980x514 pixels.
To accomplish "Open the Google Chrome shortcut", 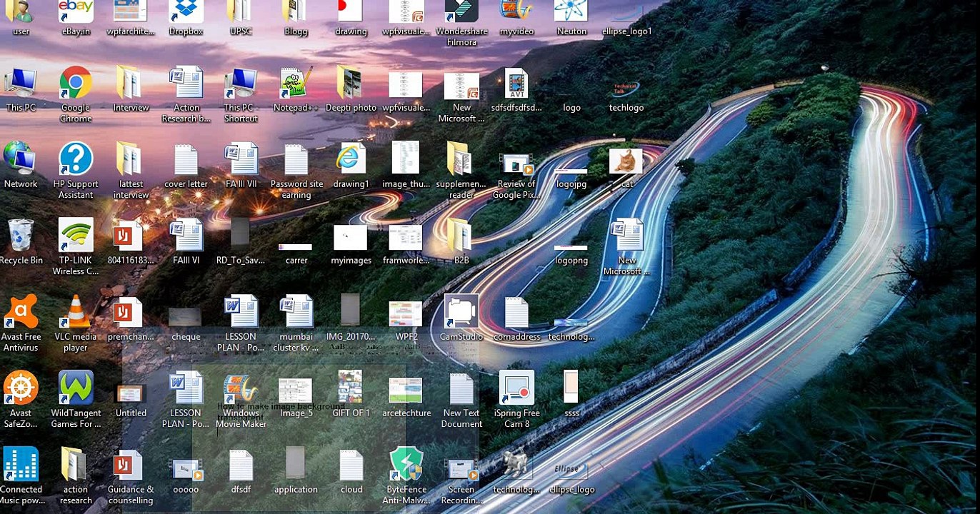I will 76,84.
